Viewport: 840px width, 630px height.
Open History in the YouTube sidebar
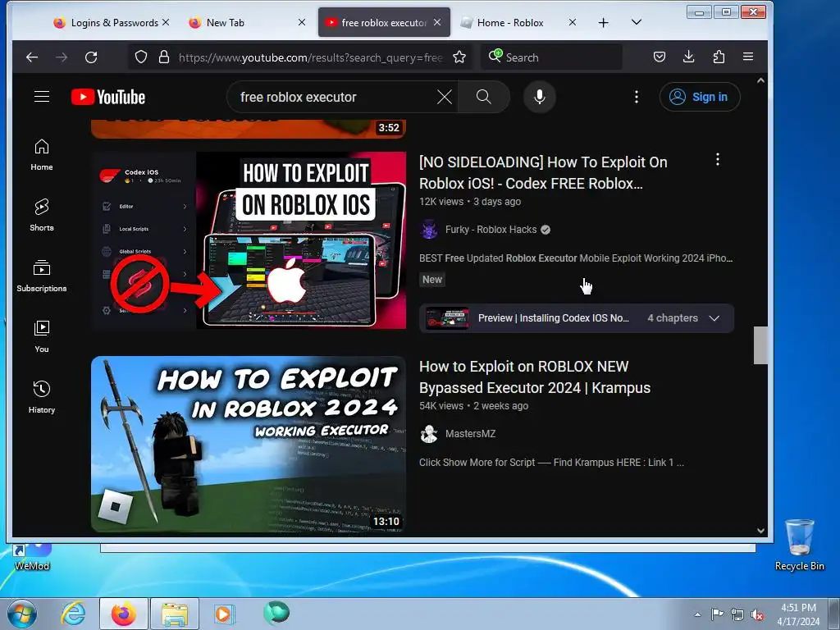tap(42, 397)
